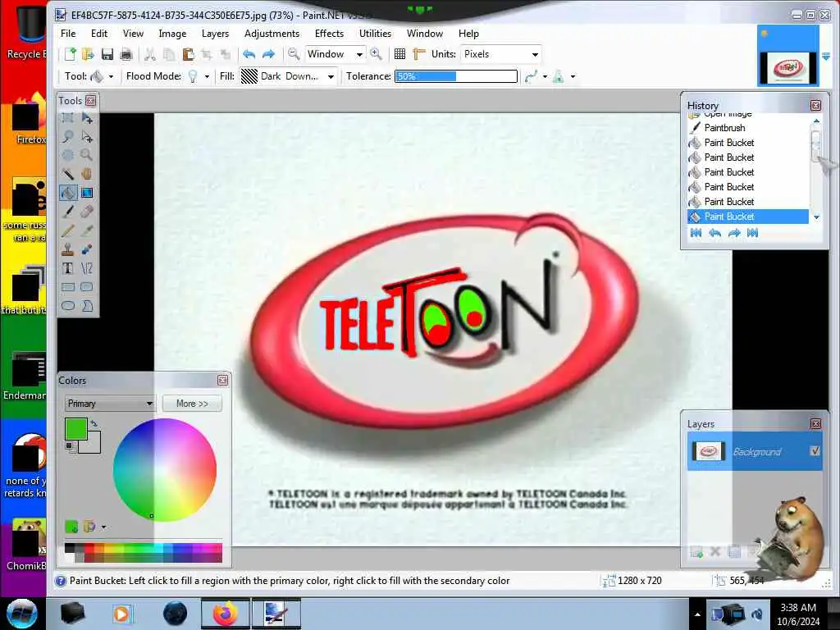Open the Edit menu
Screen dimensions: 840x630
[99, 33]
